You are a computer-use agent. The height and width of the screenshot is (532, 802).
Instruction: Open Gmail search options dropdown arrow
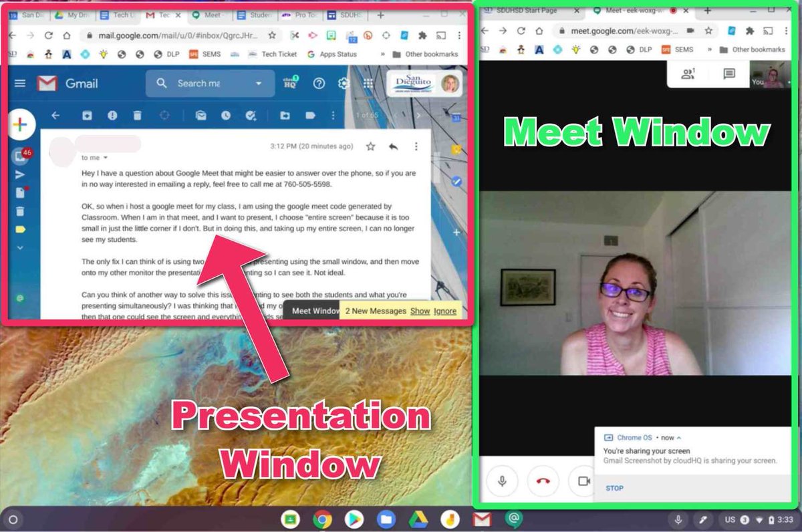(259, 84)
